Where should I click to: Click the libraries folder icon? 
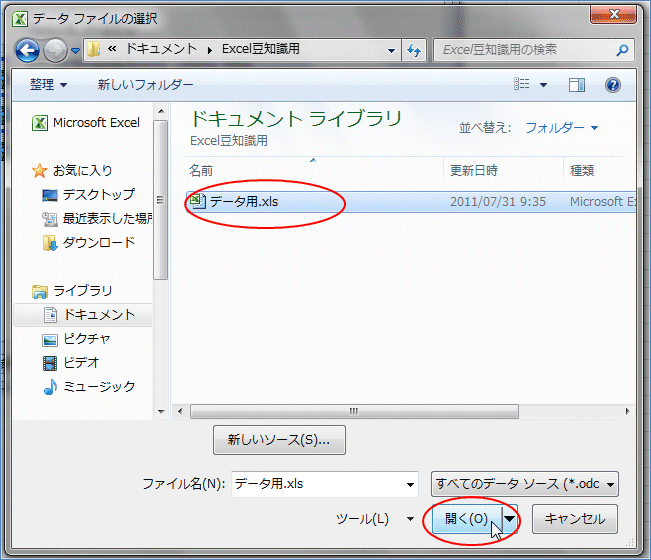coord(40,291)
